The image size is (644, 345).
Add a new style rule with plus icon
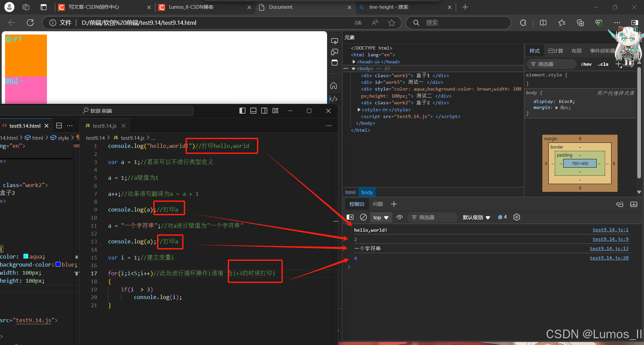tap(619, 64)
